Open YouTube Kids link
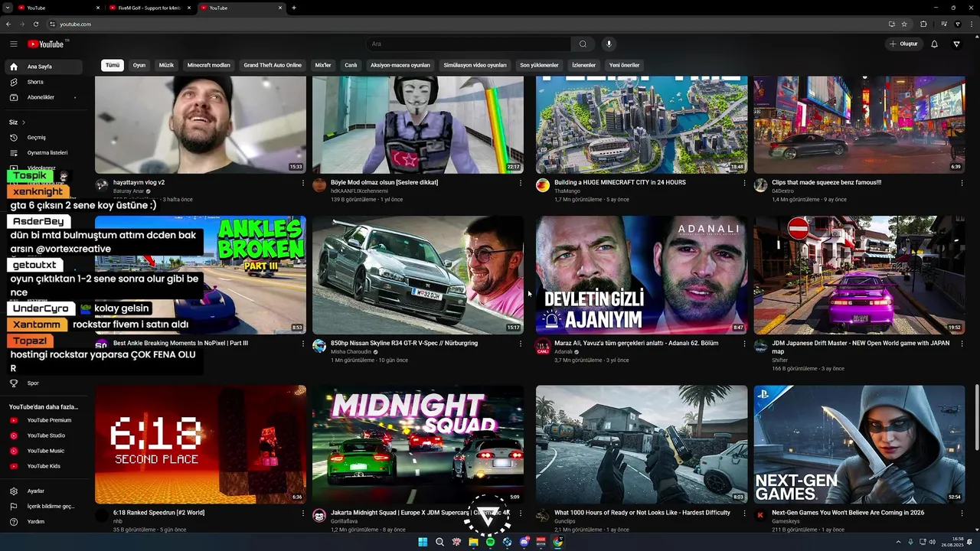Viewport: 980px width, 551px height. 43,466
